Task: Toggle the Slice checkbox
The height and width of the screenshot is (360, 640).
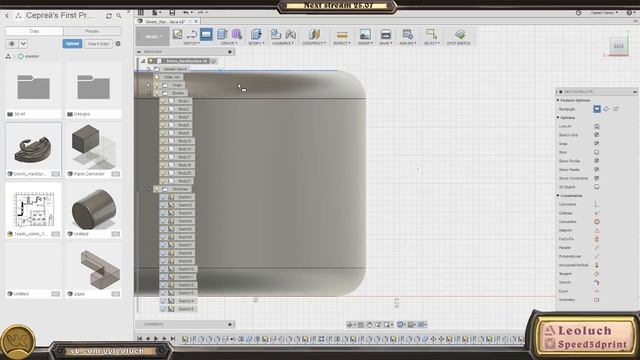Action: (x=597, y=152)
